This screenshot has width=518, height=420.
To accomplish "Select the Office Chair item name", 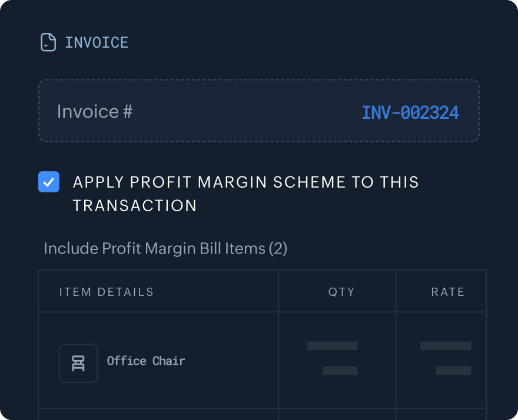I will 146,361.
